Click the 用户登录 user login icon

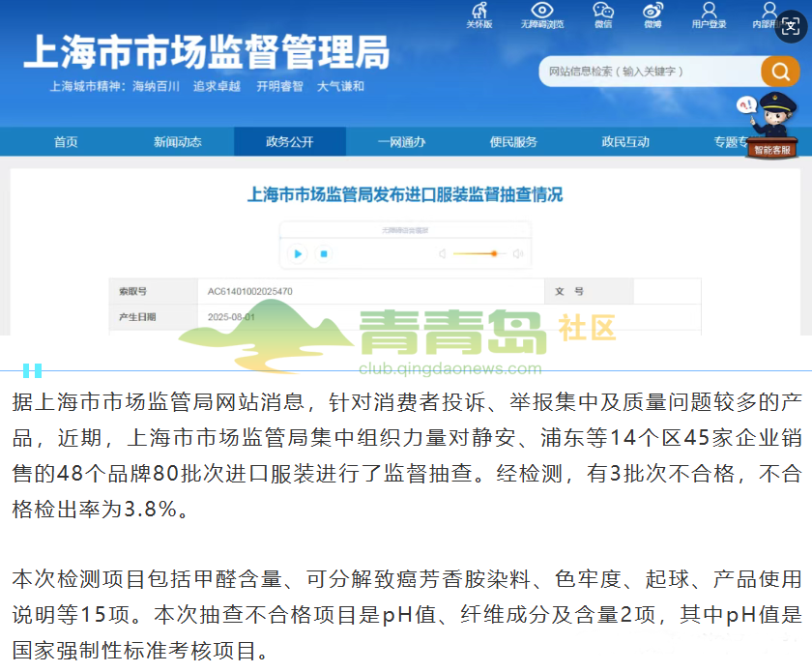[x=709, y=12]
